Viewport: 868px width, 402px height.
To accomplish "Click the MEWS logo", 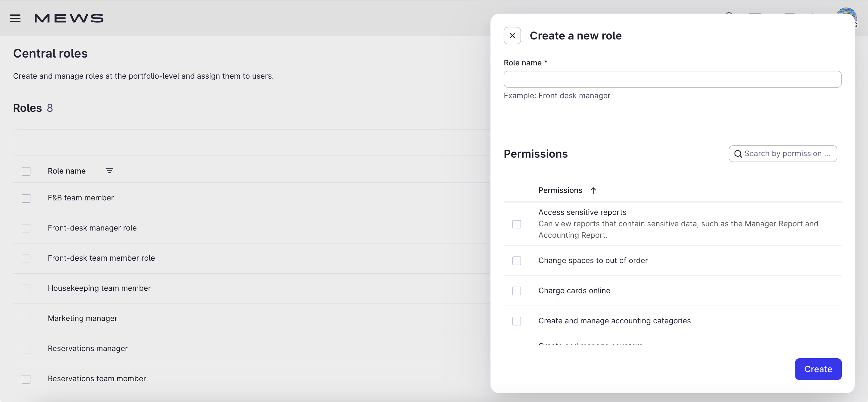I will tap(69, 18).
